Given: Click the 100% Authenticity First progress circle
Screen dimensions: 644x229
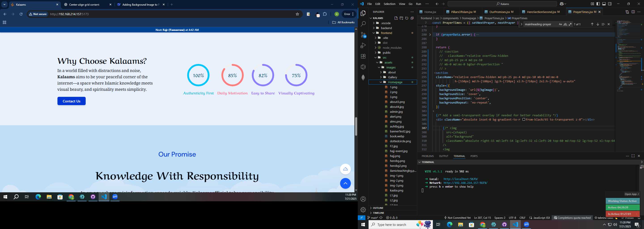Looking at the screenshot, I should pyautogui.click(x=198, y=75).
